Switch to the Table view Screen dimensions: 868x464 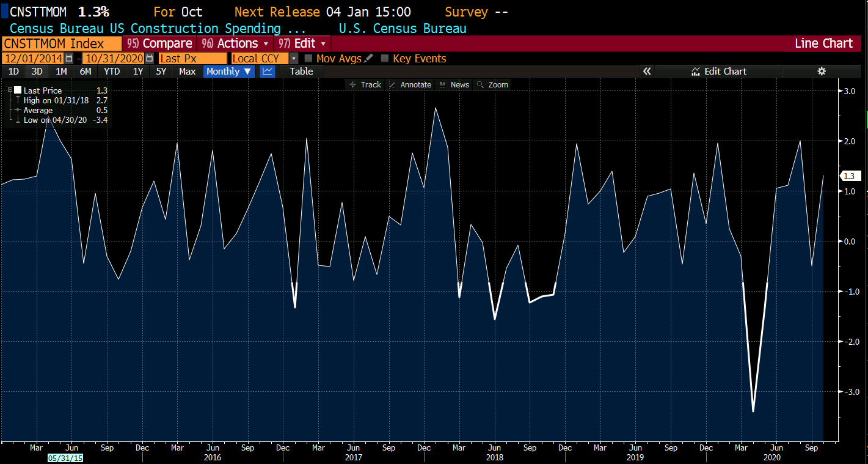(x=301, y=72)
